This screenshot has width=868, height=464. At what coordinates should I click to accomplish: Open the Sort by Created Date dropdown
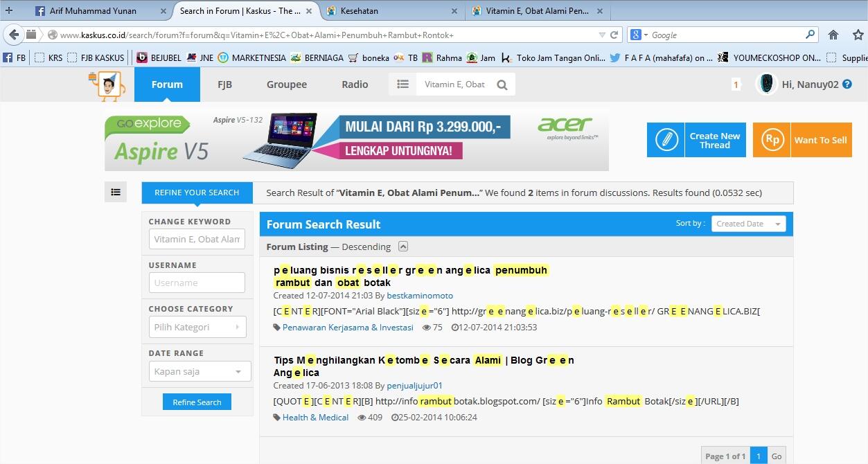[x=748, y=224]
